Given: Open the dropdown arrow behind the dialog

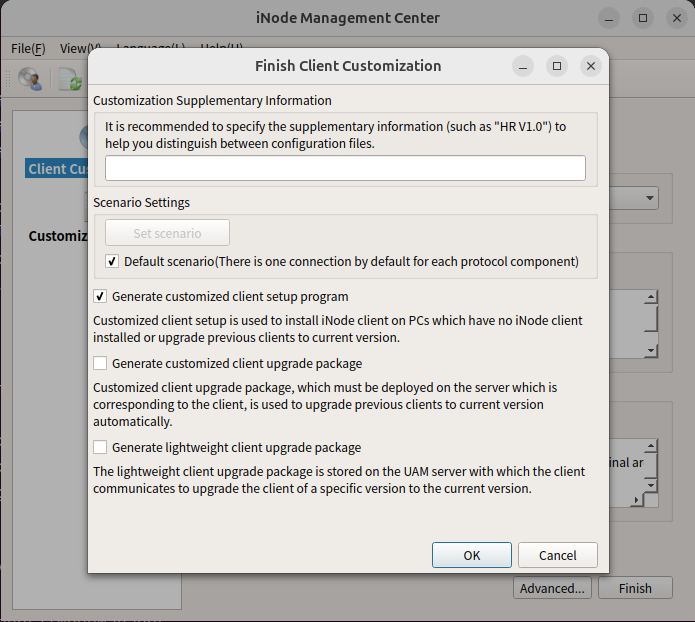Looking at the screenshot, I should (x=650, y=198).
